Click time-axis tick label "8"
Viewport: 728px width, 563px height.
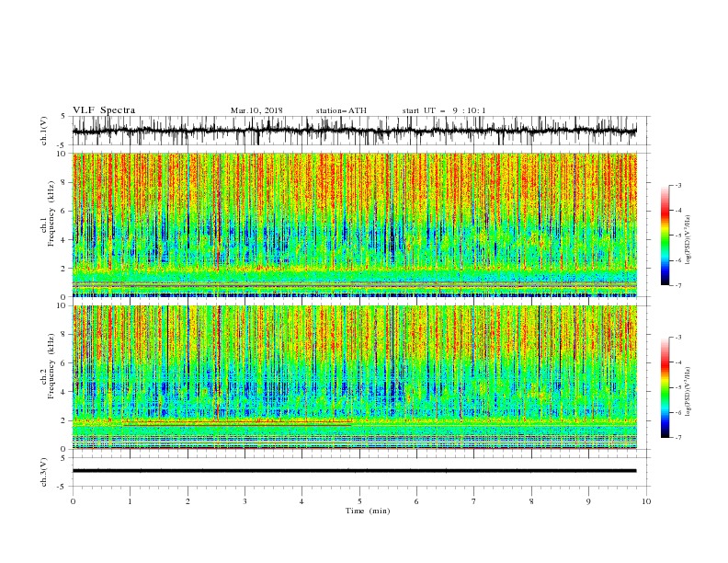(x=531, y=501)
